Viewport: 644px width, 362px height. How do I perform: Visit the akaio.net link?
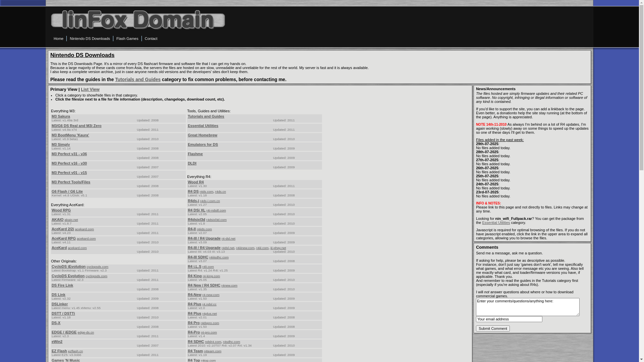point(71,220)
